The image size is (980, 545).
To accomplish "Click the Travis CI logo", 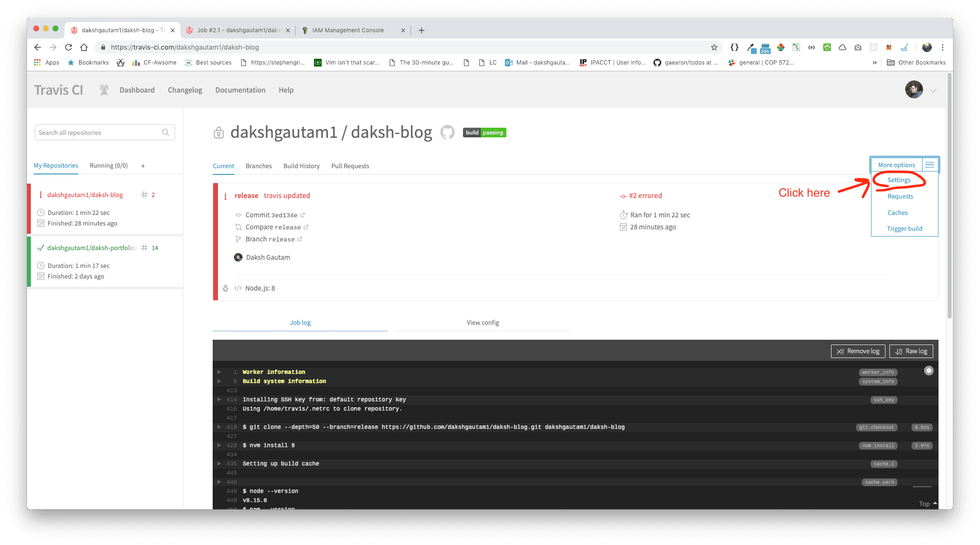I will [58, 90].
